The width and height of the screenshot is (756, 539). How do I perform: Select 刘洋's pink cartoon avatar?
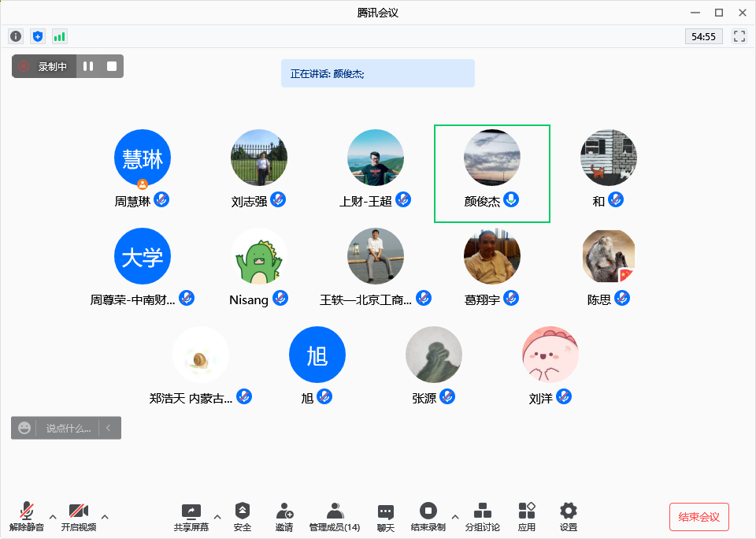[550, 355]
